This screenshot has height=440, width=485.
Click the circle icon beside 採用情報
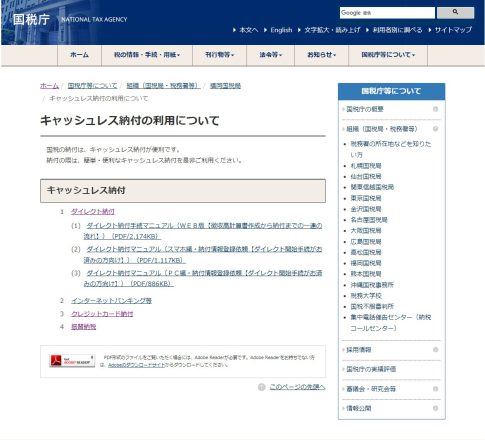pos(435,350)
